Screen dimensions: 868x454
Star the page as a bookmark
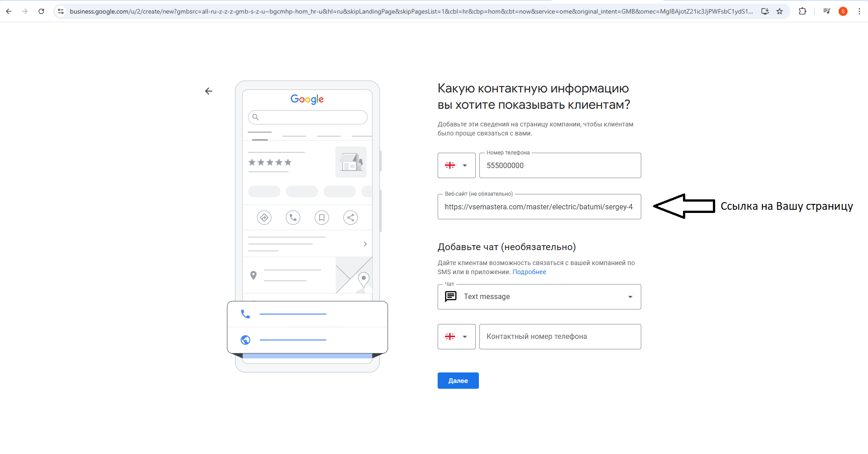(x=780, y=11)
